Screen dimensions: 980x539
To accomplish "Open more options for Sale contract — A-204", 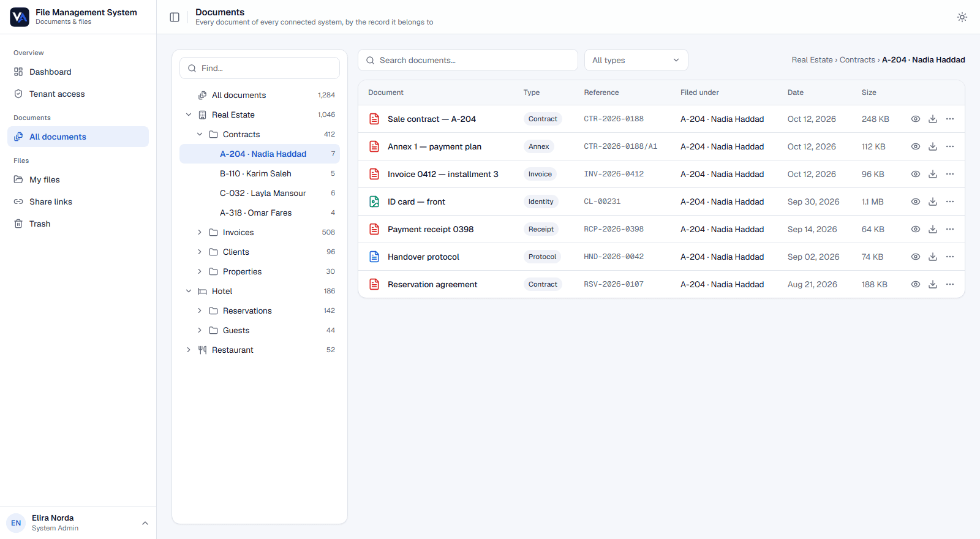I will tap(950, 119).
